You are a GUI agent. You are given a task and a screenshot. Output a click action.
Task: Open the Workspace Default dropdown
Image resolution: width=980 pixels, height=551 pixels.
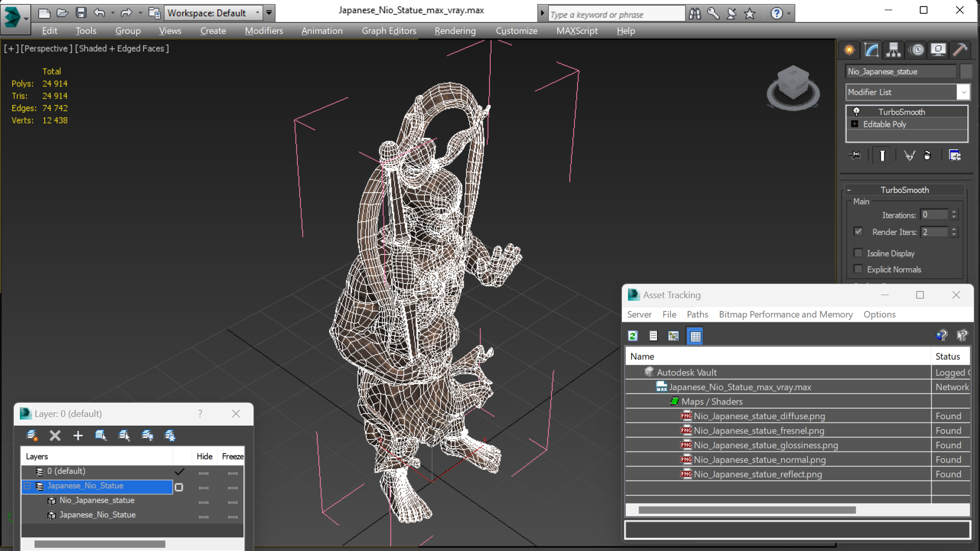click(214, 13)
